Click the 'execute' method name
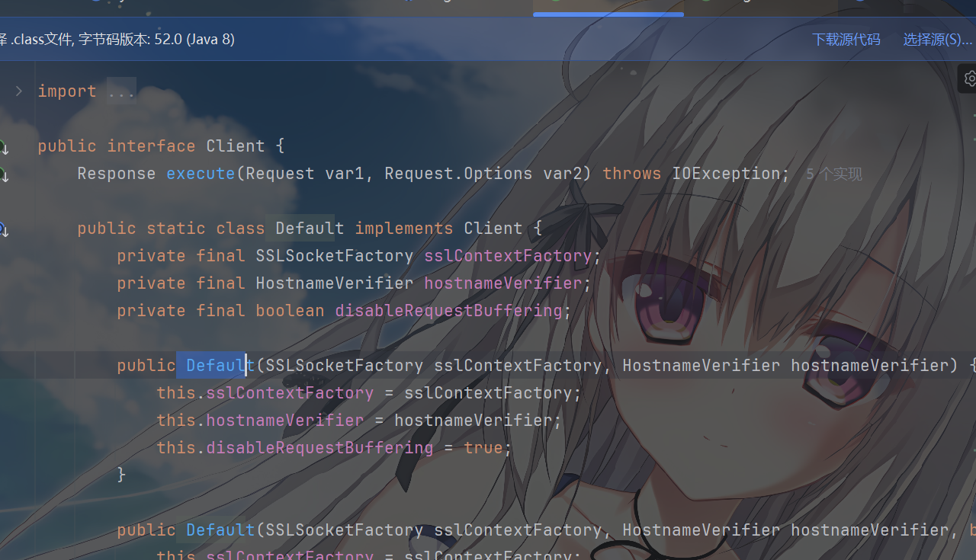Screen dimensions: 976x560 coord(201,174)
